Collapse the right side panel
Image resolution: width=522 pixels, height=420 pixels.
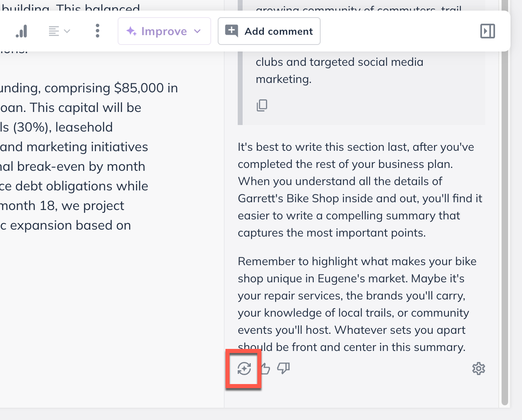pyautogui.click(x=487, y=31)
